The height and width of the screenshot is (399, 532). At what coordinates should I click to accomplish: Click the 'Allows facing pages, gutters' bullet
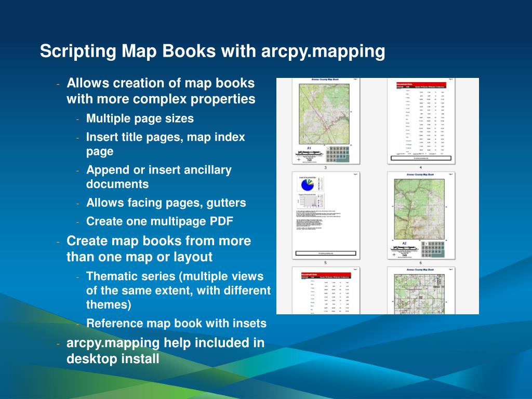point(166,203)
